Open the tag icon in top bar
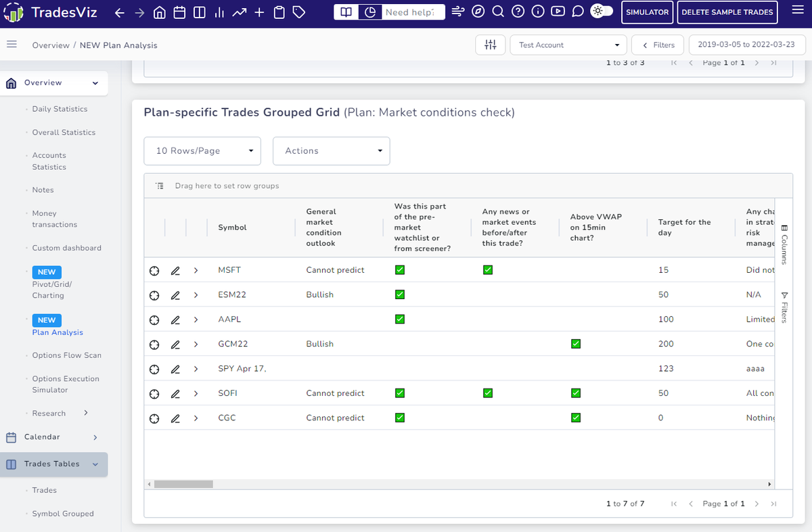812x532 pixels. click(x=299, y=12)
